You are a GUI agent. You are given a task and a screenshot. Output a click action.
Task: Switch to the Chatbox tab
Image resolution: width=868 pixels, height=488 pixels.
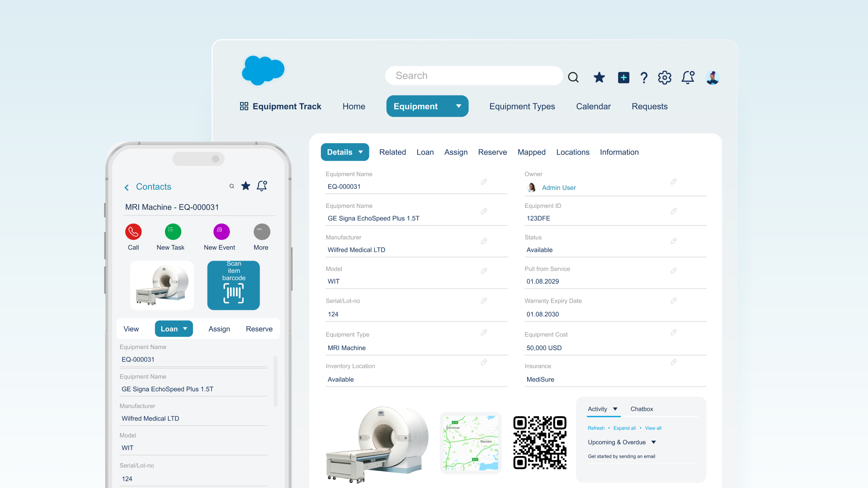point(642,409)
